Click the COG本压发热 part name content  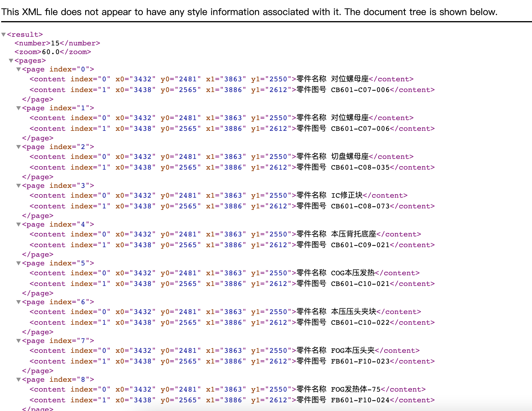click(353, 273)
